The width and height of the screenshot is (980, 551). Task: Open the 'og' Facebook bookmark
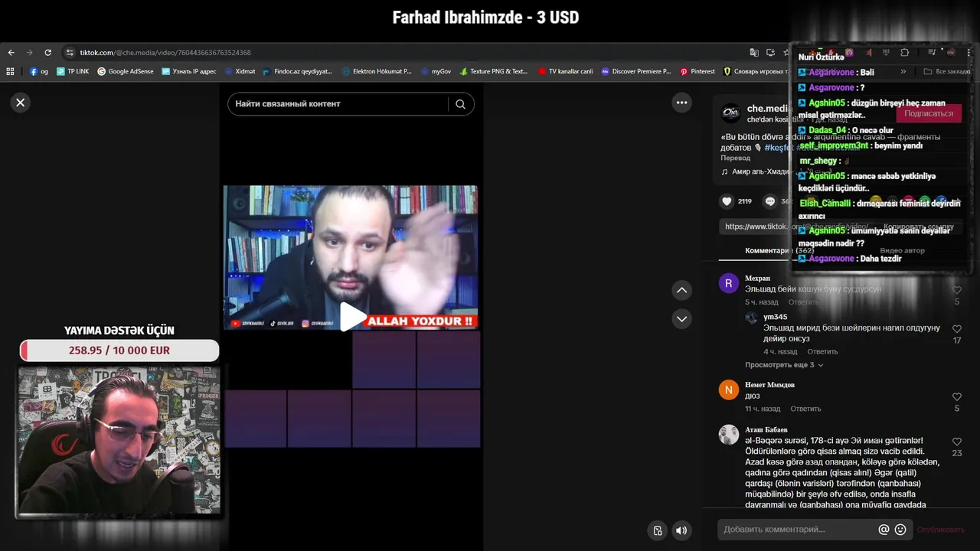click(x=38, y=71)
